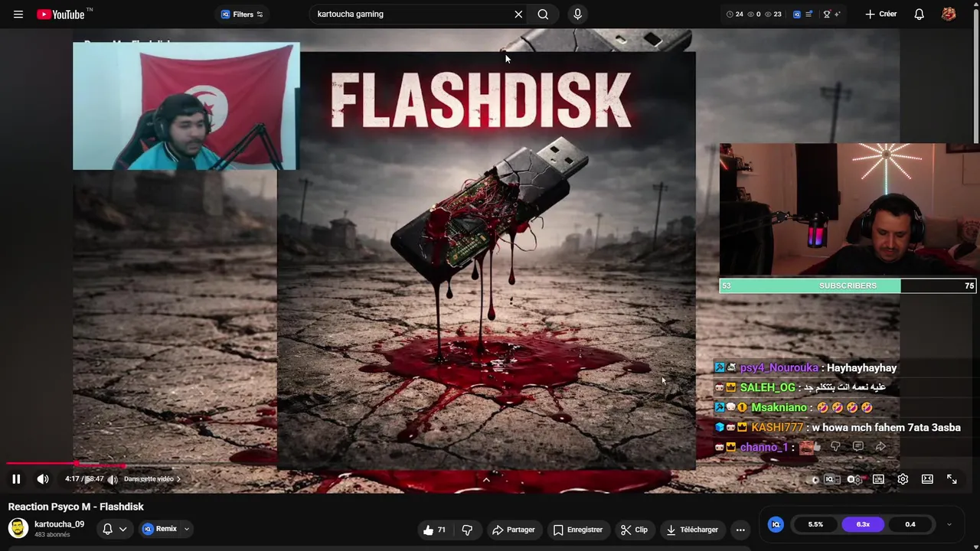The height and width of the screenshot is (551, 980).
Task: Open the more actions three-dots menu
Action: pyautogui.click(x=740, y=530)
